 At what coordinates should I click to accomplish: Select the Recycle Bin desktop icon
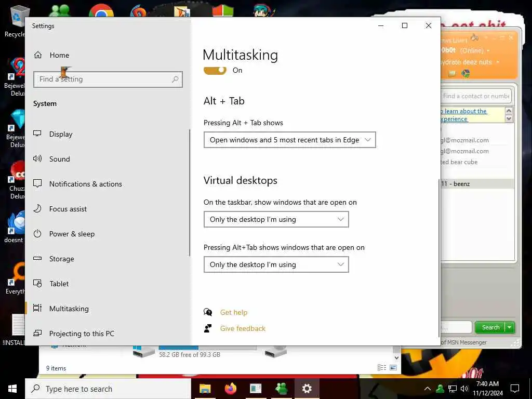click(x=16, y=22)
